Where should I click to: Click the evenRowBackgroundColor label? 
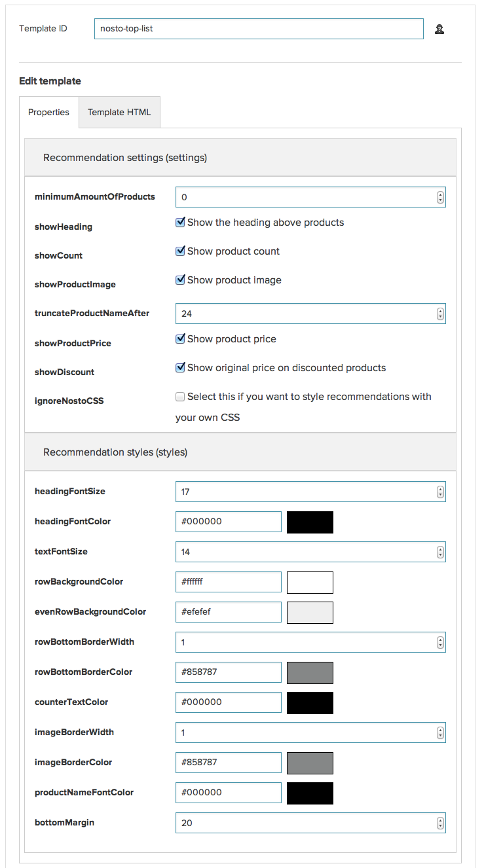coord(90,612)
